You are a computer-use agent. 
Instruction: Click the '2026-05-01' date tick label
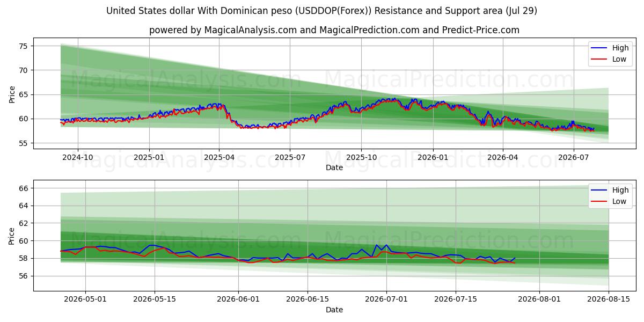point(85,300)
